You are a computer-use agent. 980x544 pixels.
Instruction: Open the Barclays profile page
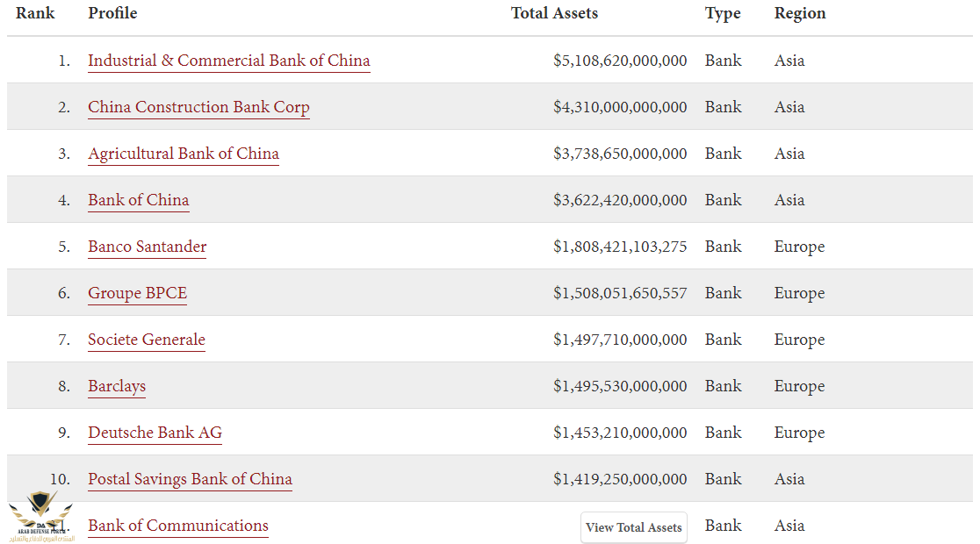click(117, 386)
